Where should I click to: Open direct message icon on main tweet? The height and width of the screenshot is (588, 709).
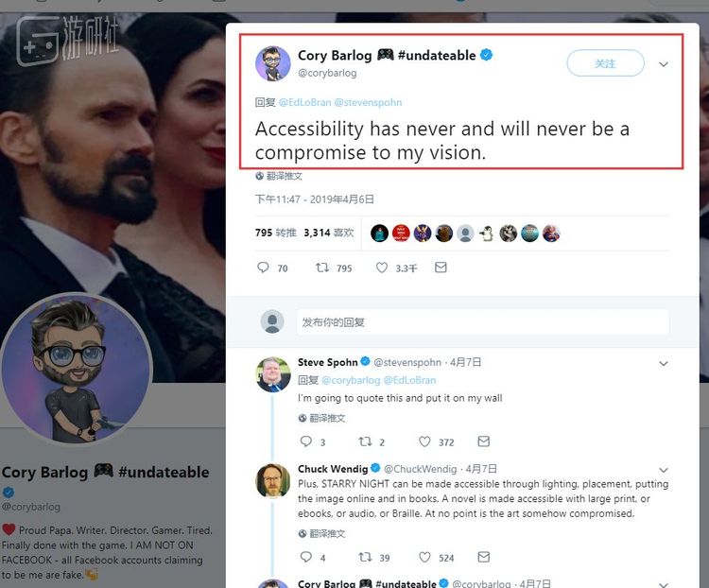tap(441, 268)
